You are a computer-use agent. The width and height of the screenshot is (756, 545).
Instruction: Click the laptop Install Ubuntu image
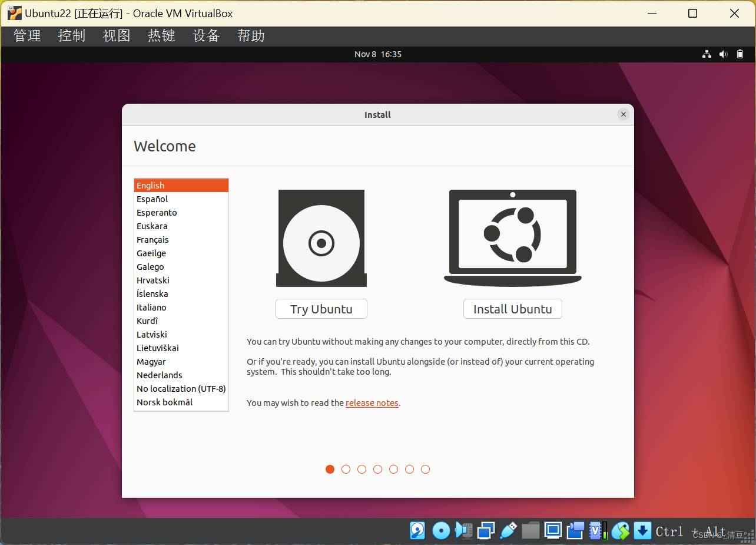pyautogui.click(x=513, y=238)
